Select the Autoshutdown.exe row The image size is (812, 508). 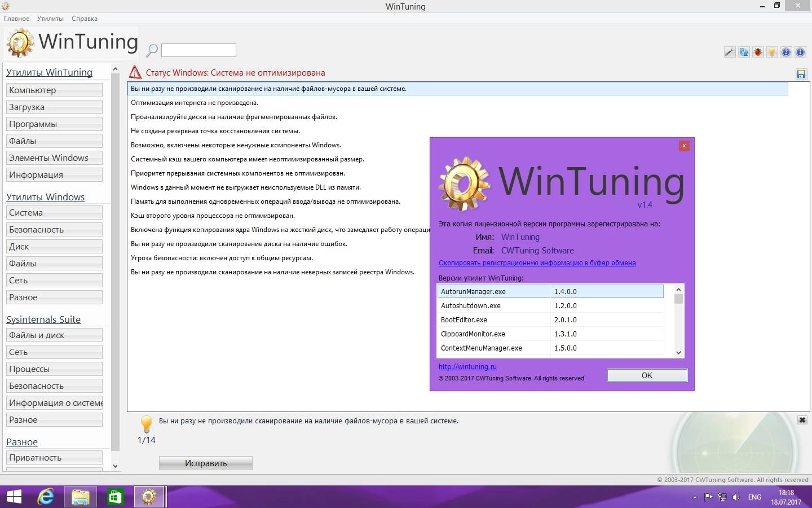[550, 305]
